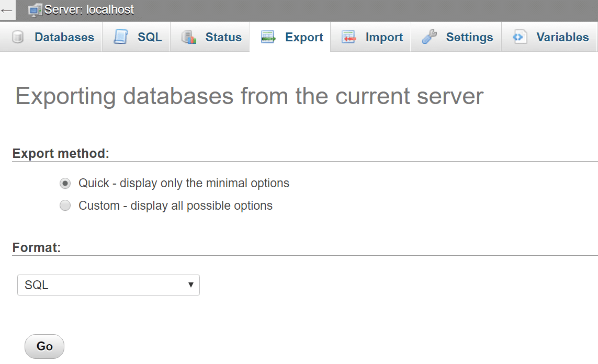Click the Settings wrench icon
This screenshot has width=598, height=364.
point(430,38)
